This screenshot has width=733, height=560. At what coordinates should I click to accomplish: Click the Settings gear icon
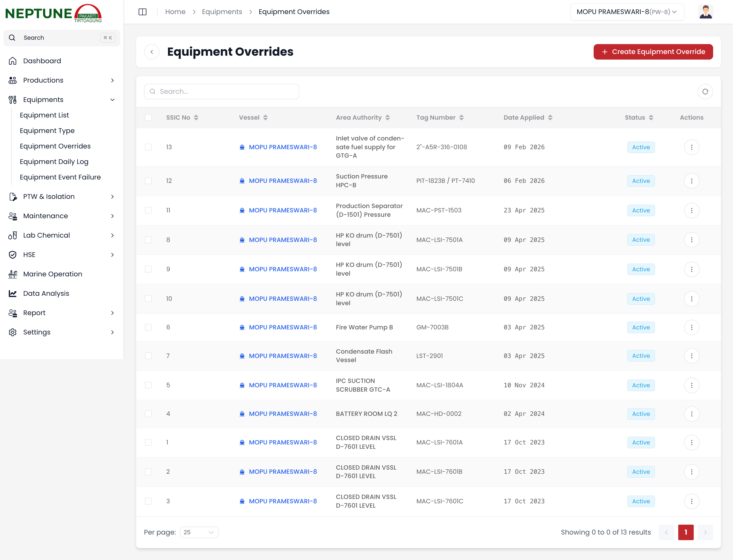point(13,332)
